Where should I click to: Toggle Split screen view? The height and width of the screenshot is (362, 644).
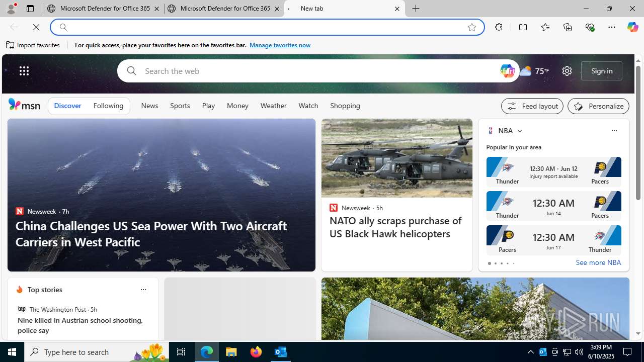[x=523, y=27]
